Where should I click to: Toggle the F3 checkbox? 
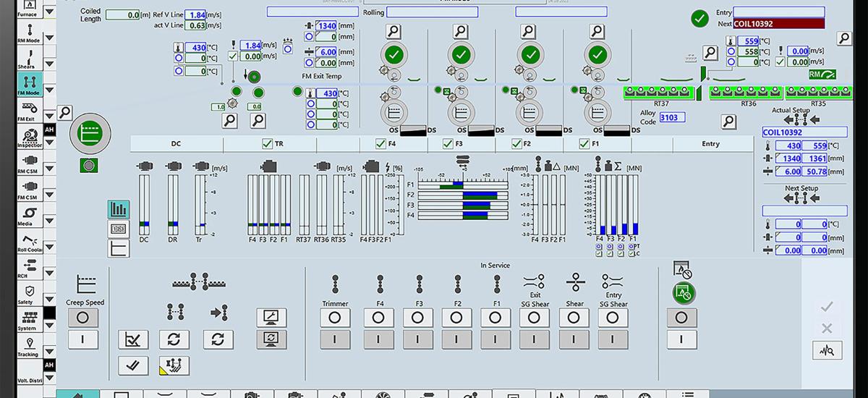coord(448,143)
